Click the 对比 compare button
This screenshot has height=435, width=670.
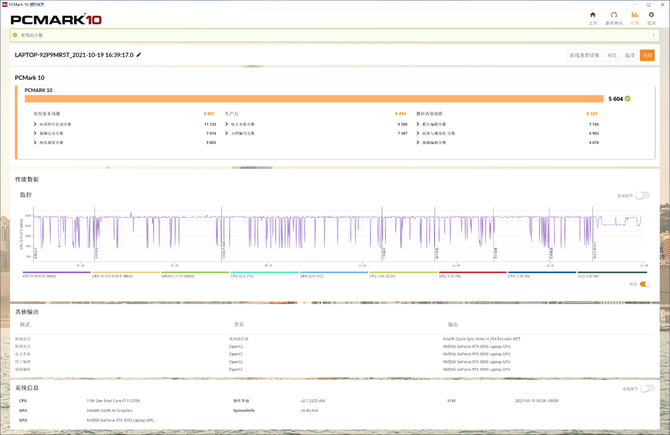click(612, 55)
